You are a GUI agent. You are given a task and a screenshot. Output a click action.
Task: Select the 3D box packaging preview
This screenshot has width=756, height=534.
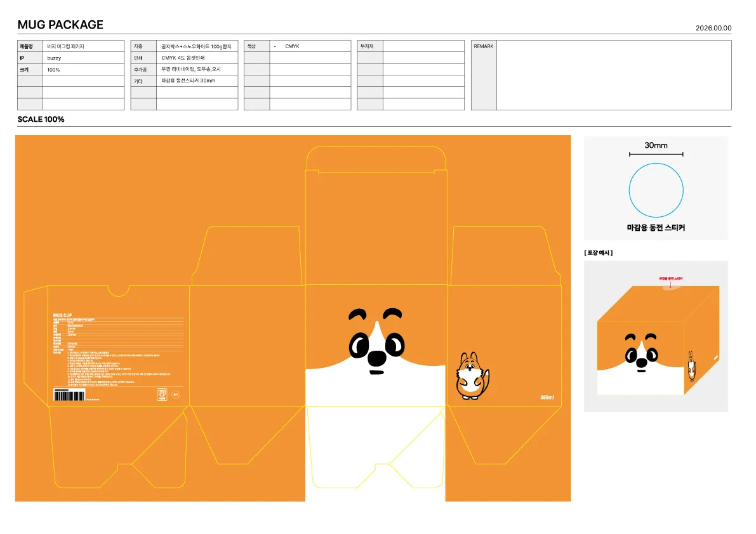658,340
